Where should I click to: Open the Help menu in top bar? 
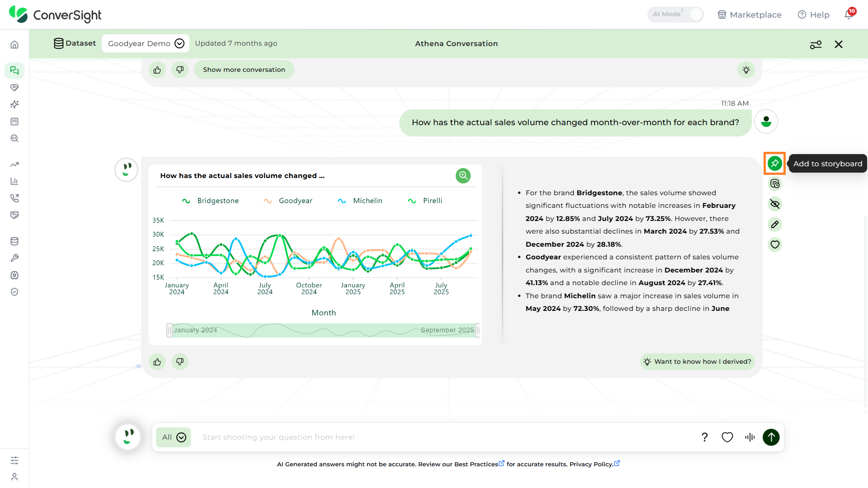tap(814, 14)
